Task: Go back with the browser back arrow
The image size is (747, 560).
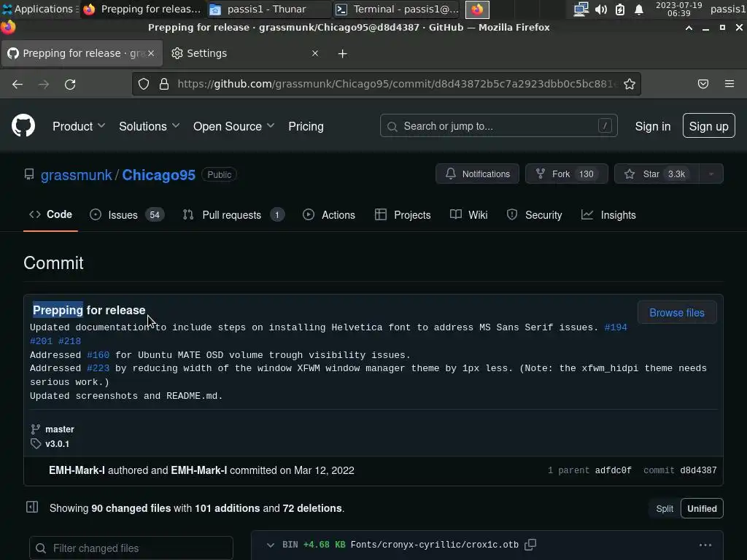Action: [x=18, y=85]
